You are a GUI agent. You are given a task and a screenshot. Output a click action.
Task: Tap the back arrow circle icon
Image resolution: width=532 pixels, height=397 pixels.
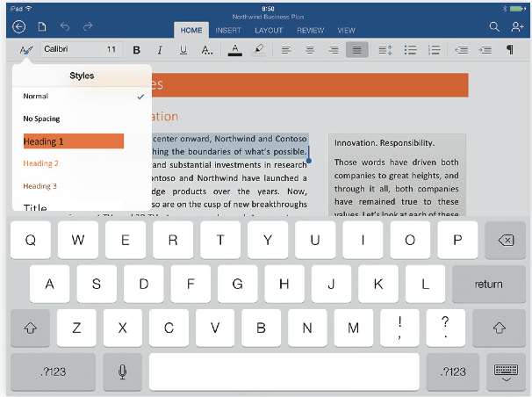point(19,26)
